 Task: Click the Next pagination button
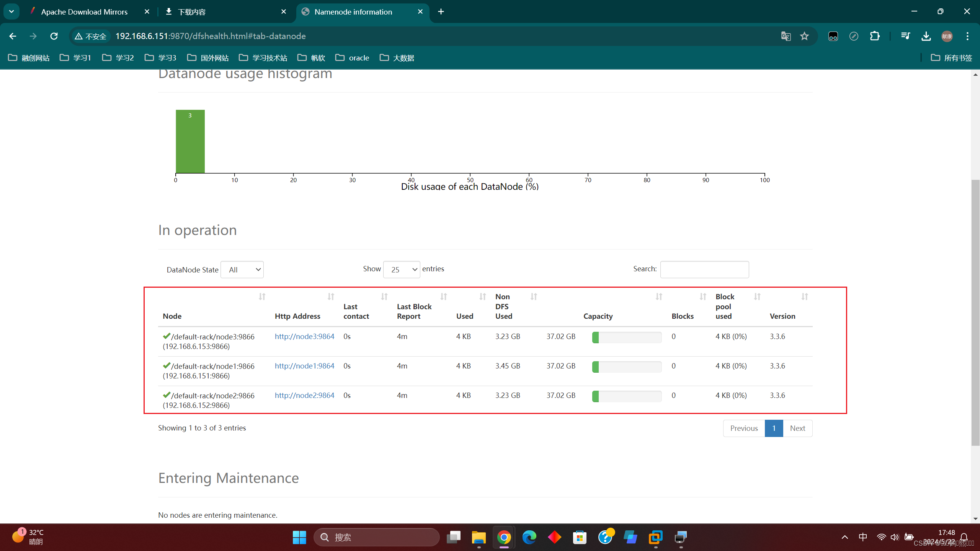point(797,428)
